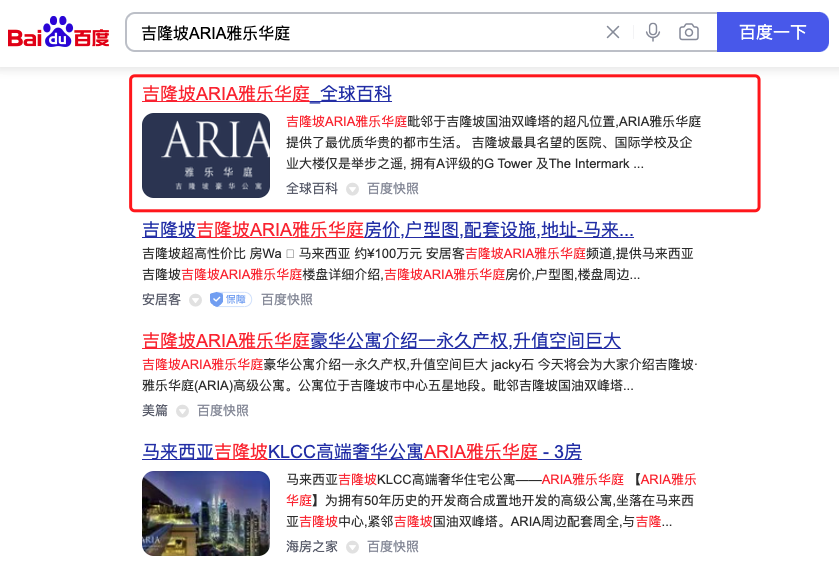The height and width of the screenshot is (567, 839).
Task: Click the 安居客 source label
Action: [x=162, y=300]
